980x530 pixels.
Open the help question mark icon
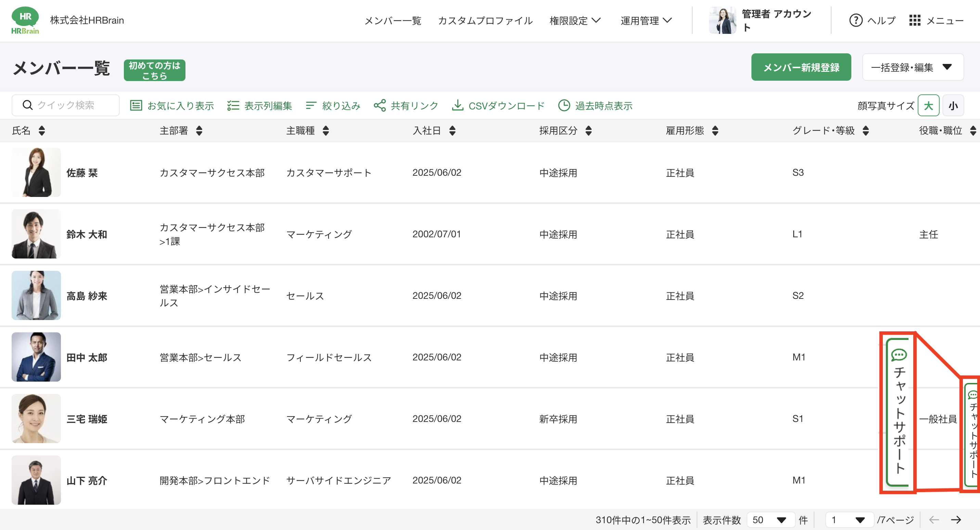[855, 20]
